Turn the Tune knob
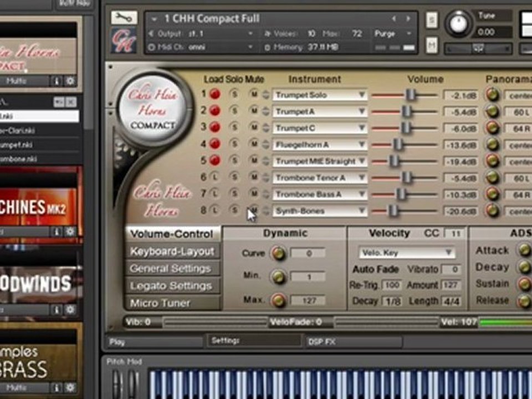 tap(459, 24)
